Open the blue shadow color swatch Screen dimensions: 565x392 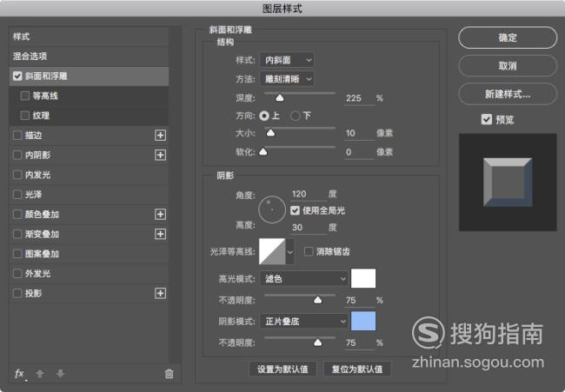363,321
